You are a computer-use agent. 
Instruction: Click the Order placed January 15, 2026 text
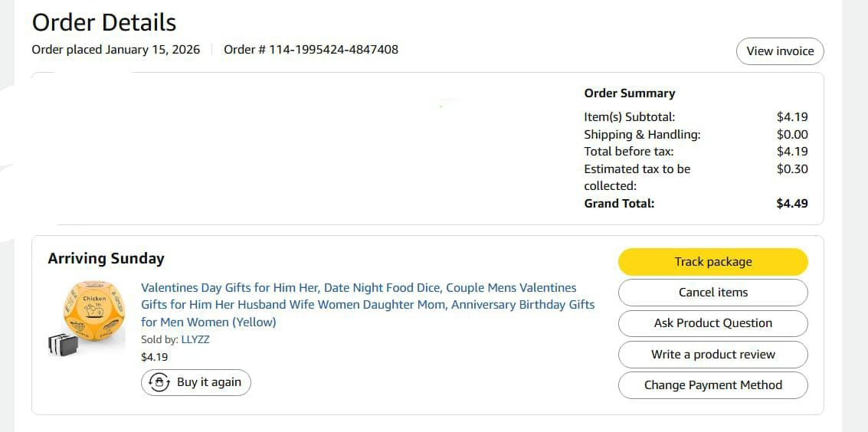116,50
